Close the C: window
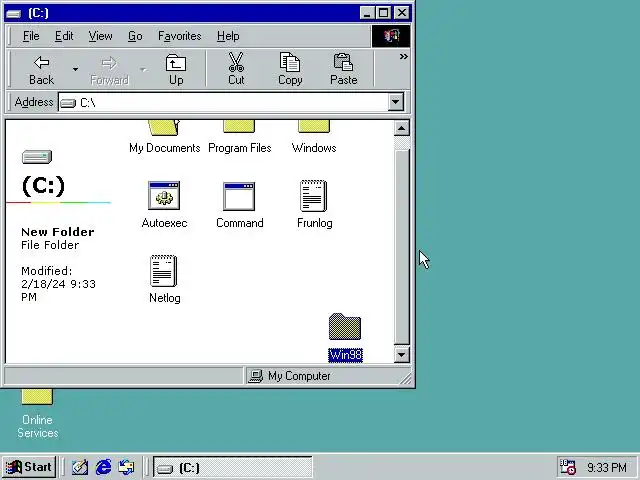The image size is (640, 480). click(x=402, y=13)
